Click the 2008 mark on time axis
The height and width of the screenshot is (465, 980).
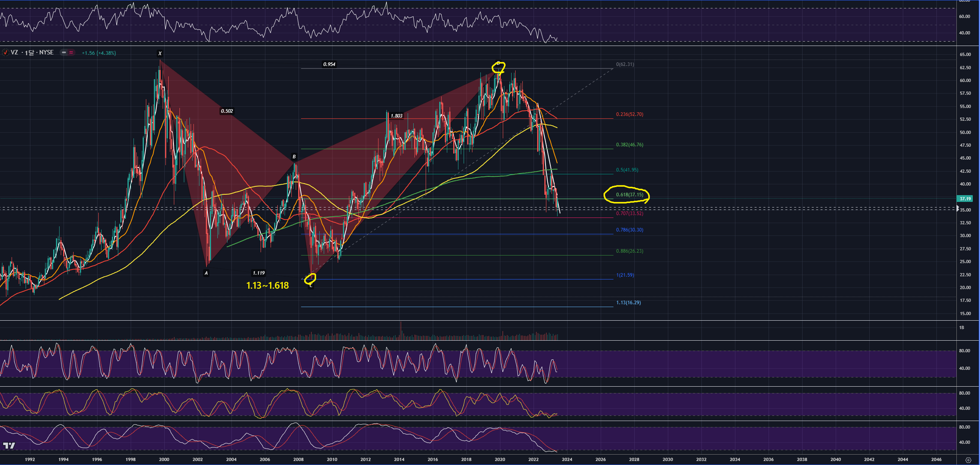click(x=298, y=459)
